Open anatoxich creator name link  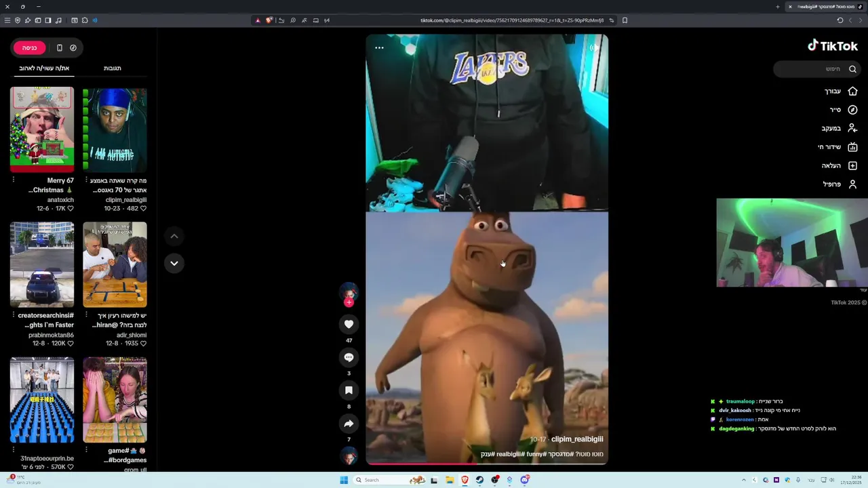(60, 200)
